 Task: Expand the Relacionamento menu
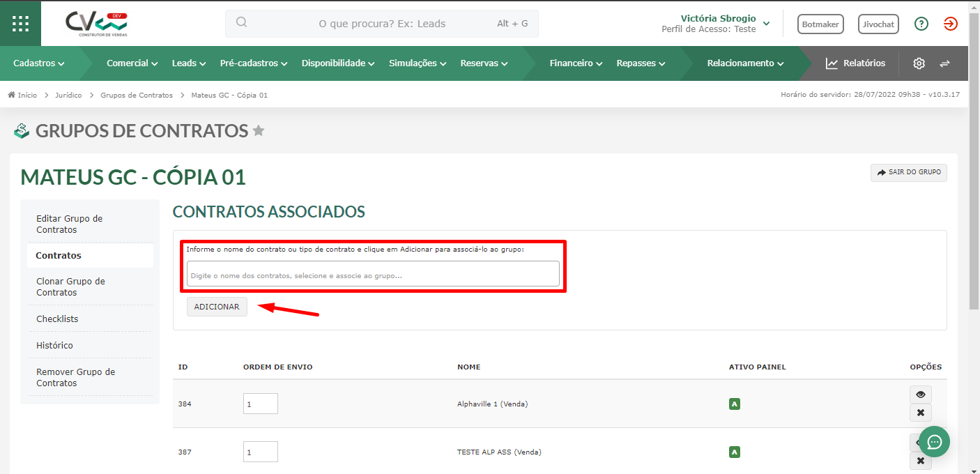click(x=745, y=63)
